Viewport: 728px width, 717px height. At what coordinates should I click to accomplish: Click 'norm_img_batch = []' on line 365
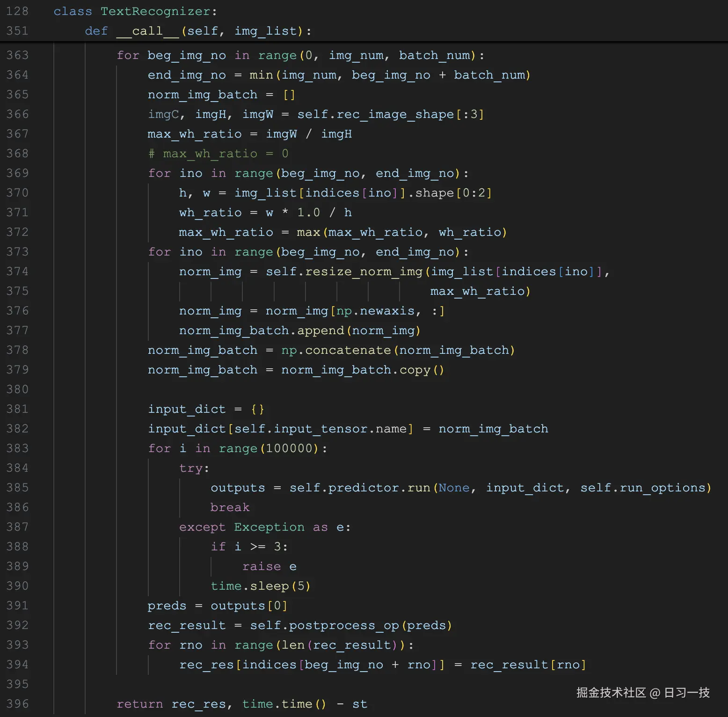pos(222,95)
